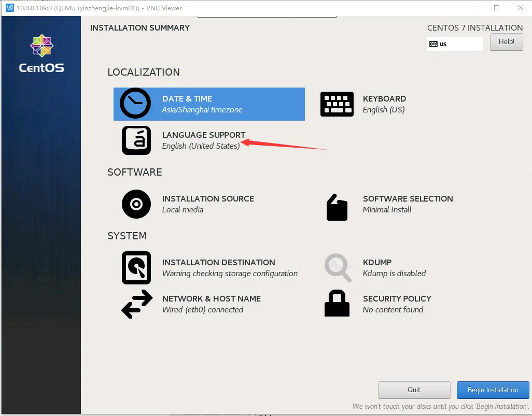The width and height of the screenshot is (532, 416).
Task: Click the CentOS logo in sidebar
Action: [41, 53]
